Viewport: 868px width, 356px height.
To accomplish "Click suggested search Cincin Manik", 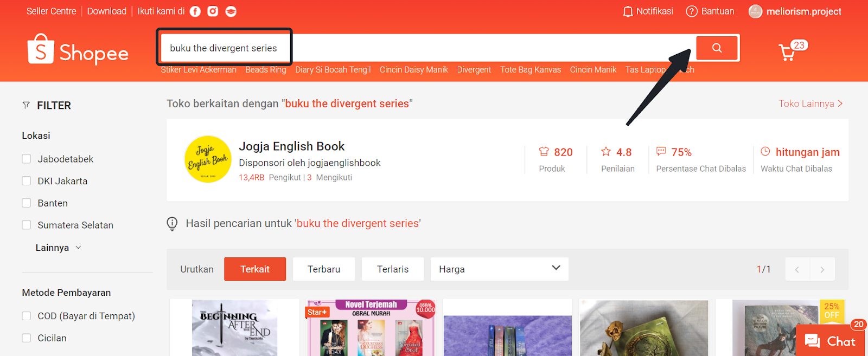I will click(x=593, y=70).
